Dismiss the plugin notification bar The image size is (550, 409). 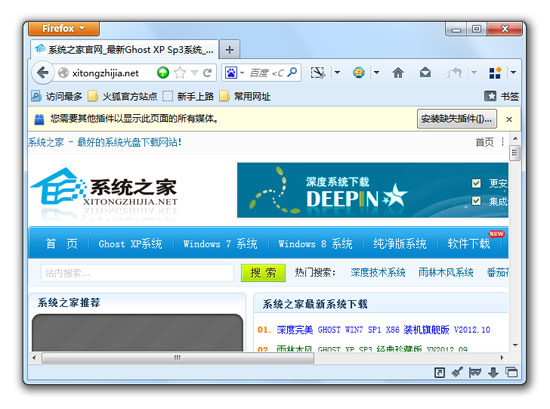pos(509,119)
